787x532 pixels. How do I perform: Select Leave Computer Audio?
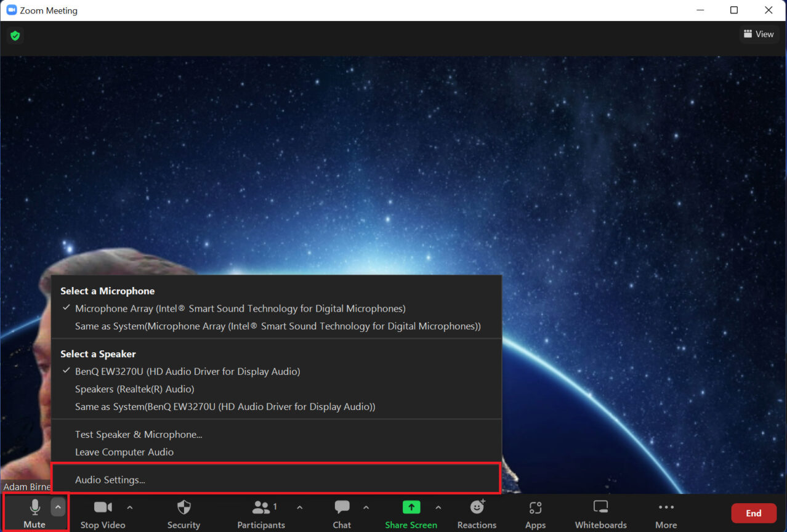(x=124, y=451)
